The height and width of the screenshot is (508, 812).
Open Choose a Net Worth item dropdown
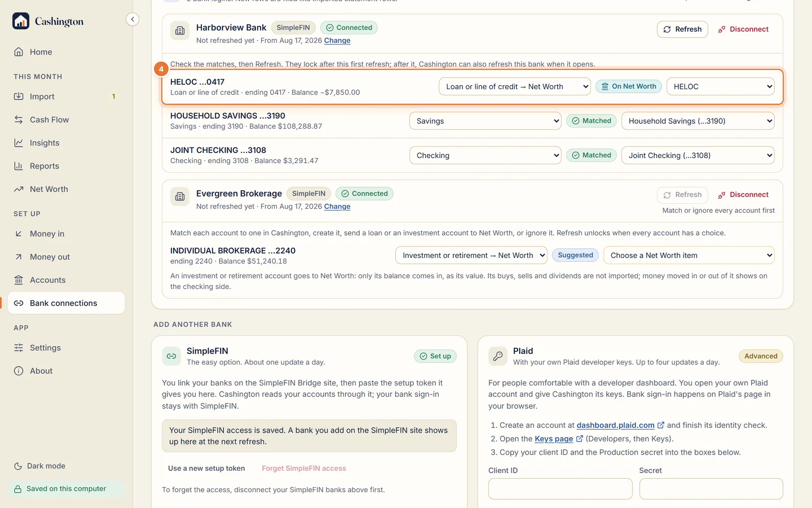689,255
